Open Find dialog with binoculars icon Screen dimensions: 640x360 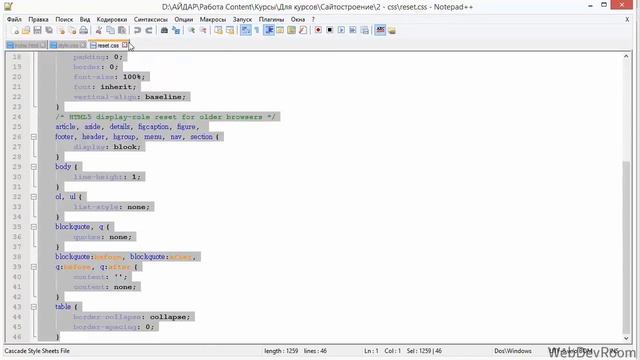[x=164, y=30]
